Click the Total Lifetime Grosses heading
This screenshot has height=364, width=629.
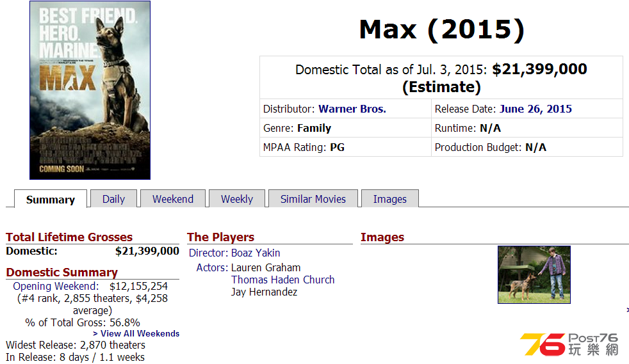click(x=69, y=237)
